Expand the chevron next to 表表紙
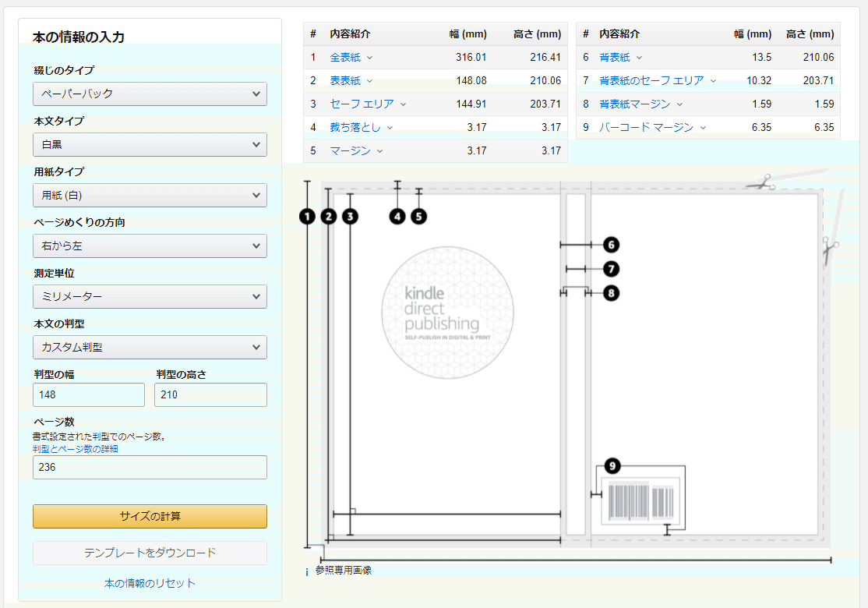This screenshot has height=608, width=868. pyautogui.click(x=370, y=81)
